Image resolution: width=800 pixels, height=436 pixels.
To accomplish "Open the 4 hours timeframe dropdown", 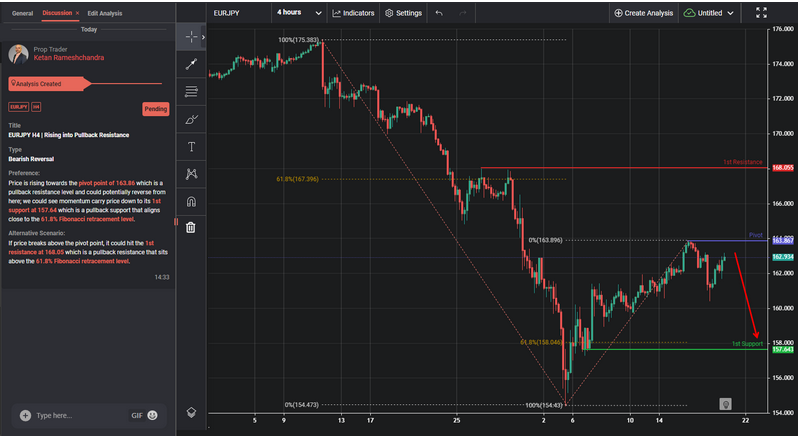I will coord(299,13).
